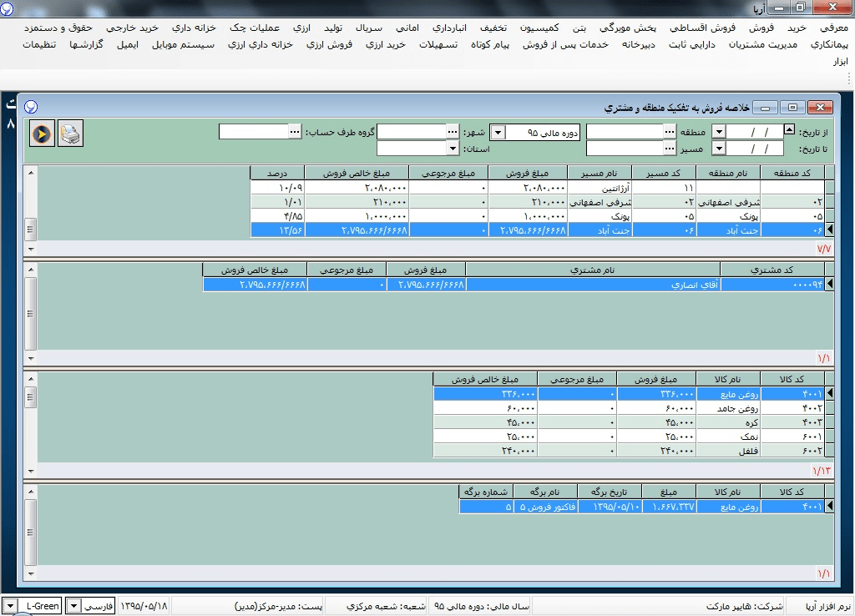Open ellipsis lookup for گروه طرف حساب
The image size is (855, 616).
pos(295,132)
